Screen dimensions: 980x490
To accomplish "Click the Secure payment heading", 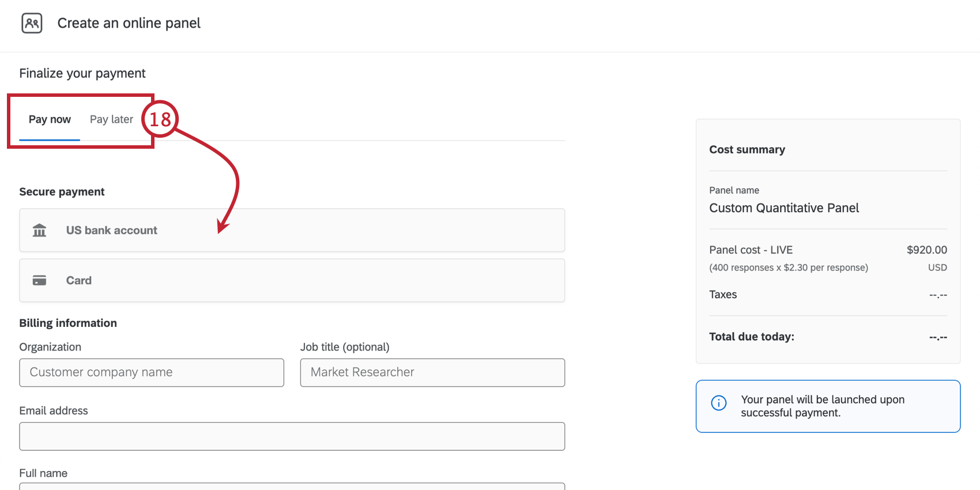I will (62, 192).
